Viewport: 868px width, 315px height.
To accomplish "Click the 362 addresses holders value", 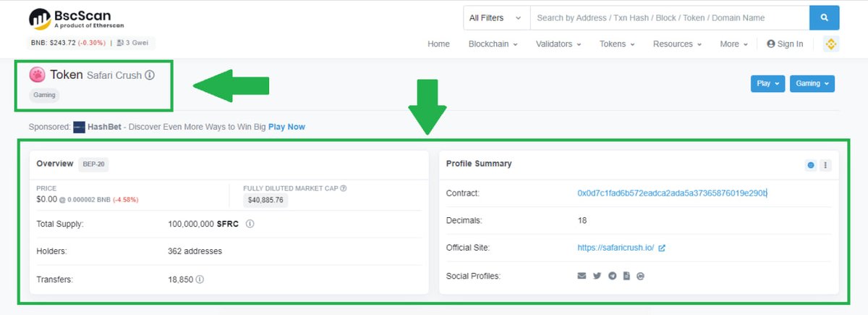I will coord(195,251).
